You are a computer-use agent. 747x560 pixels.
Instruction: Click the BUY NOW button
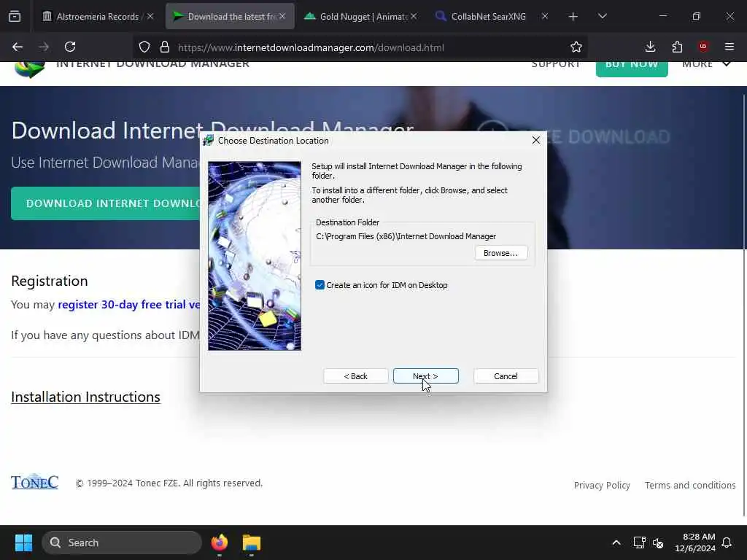pos(632,68)
